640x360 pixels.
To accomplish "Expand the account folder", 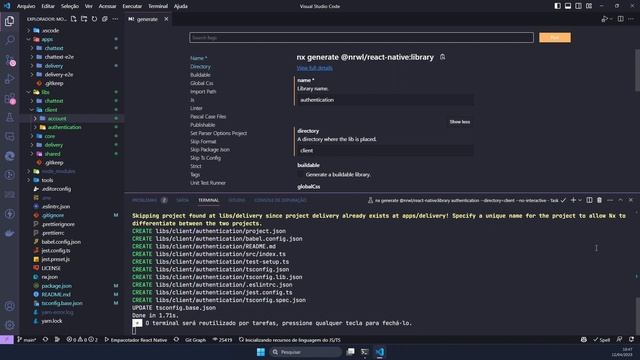I will [x=35, y=118].
